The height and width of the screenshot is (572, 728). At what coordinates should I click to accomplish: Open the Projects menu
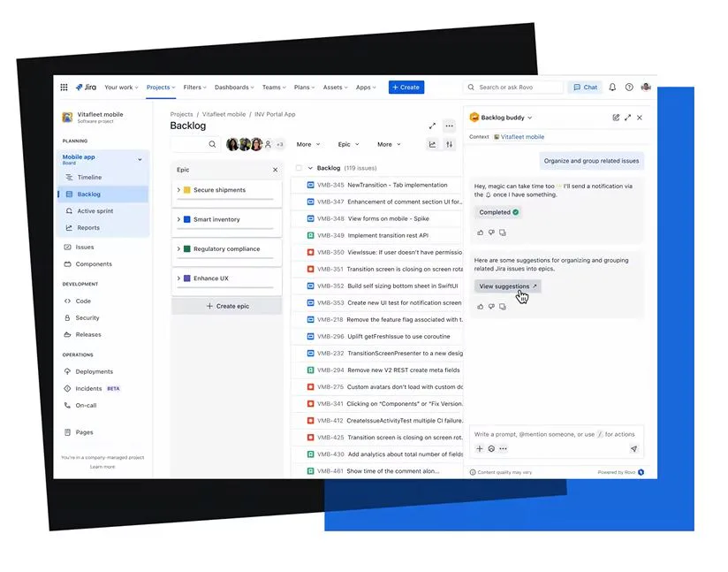161,88
